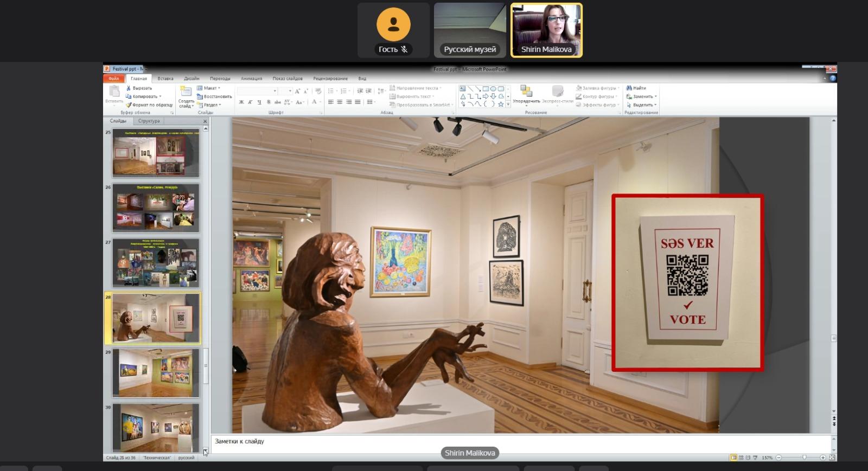Expand the shapes gallery more arrow
The height and width of the screenshot is (471, 868).
click(x=508, y=104)
